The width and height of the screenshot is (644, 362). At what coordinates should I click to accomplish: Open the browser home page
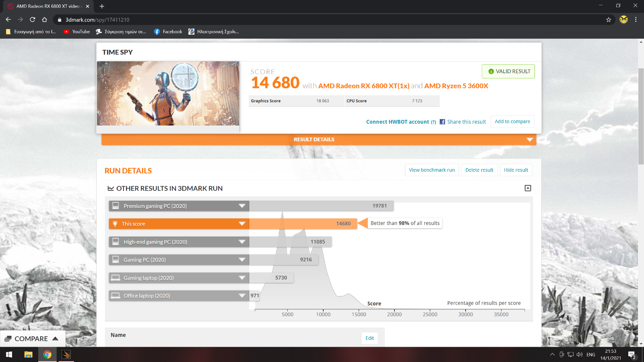click(x=45, y=19)
